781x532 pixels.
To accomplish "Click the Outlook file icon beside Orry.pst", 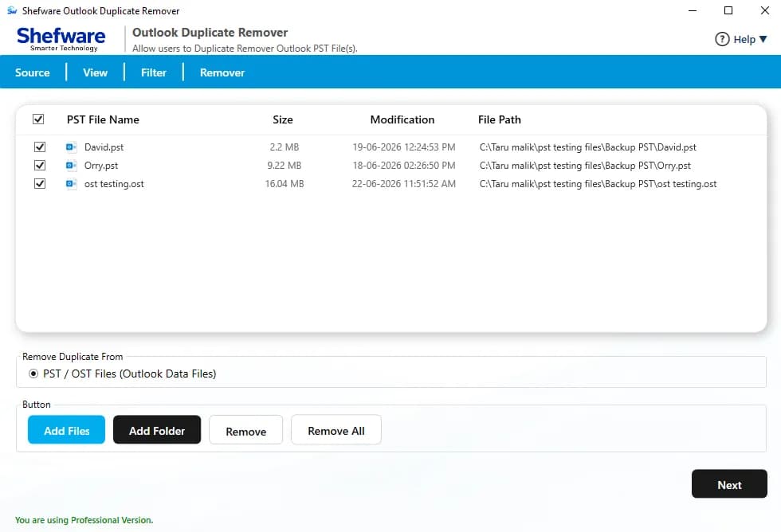I will [x=71, y=166].
